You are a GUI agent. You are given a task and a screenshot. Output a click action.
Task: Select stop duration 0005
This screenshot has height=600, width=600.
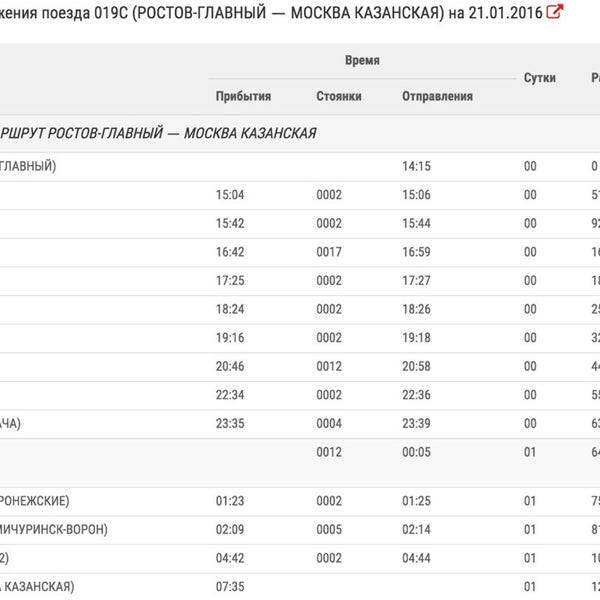pos(329,530)
